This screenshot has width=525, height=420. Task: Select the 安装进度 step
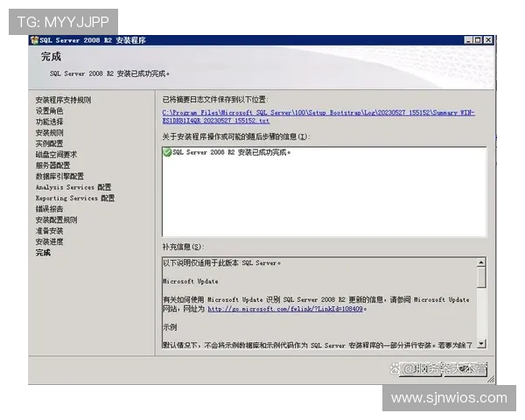(49, 241)
